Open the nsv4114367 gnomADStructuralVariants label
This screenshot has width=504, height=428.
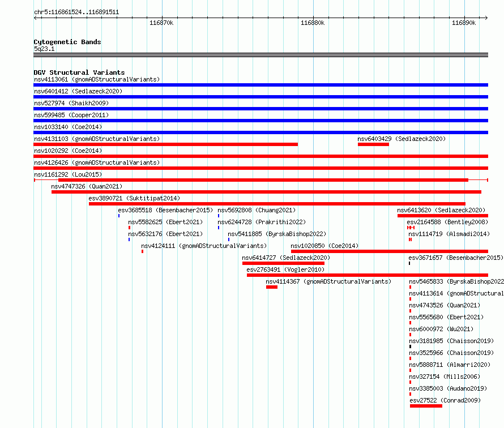(x=328, y=281)
